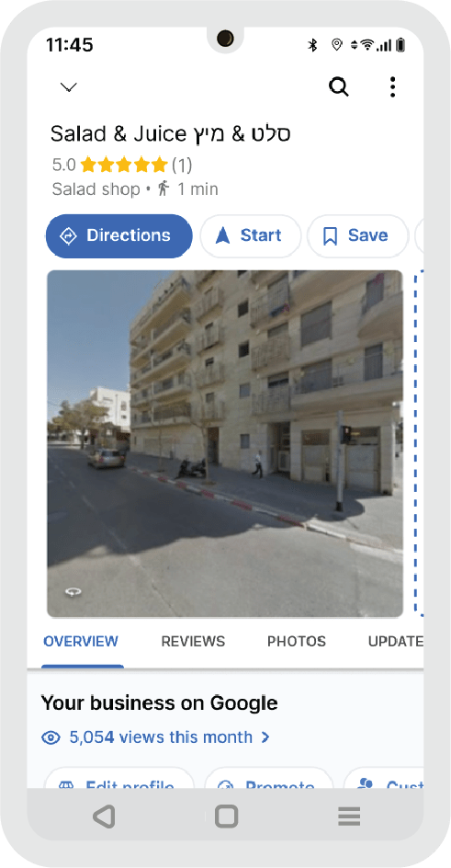
Task: Switch to the Reviews tab
Action: [193, 642]
